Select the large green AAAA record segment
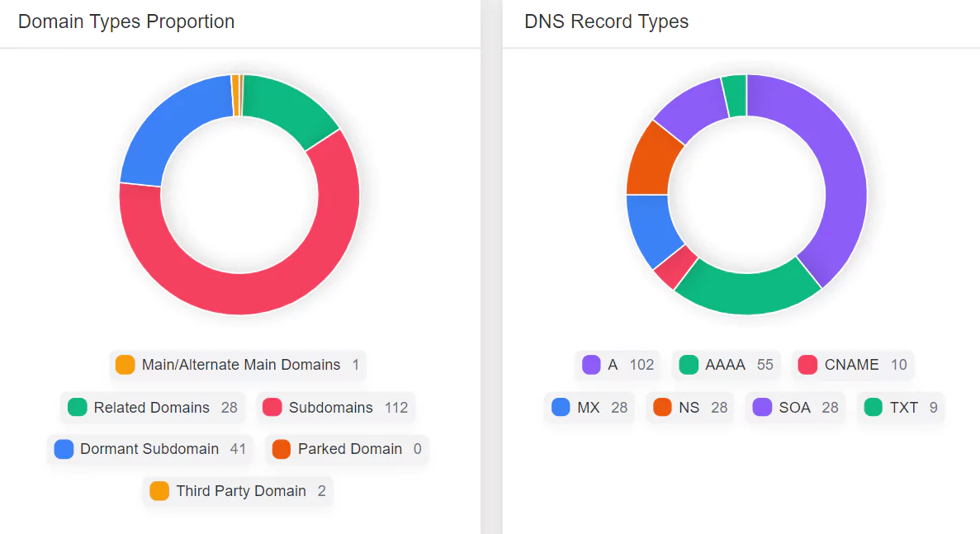The image size is (980, 534). (x=747, y=294)
